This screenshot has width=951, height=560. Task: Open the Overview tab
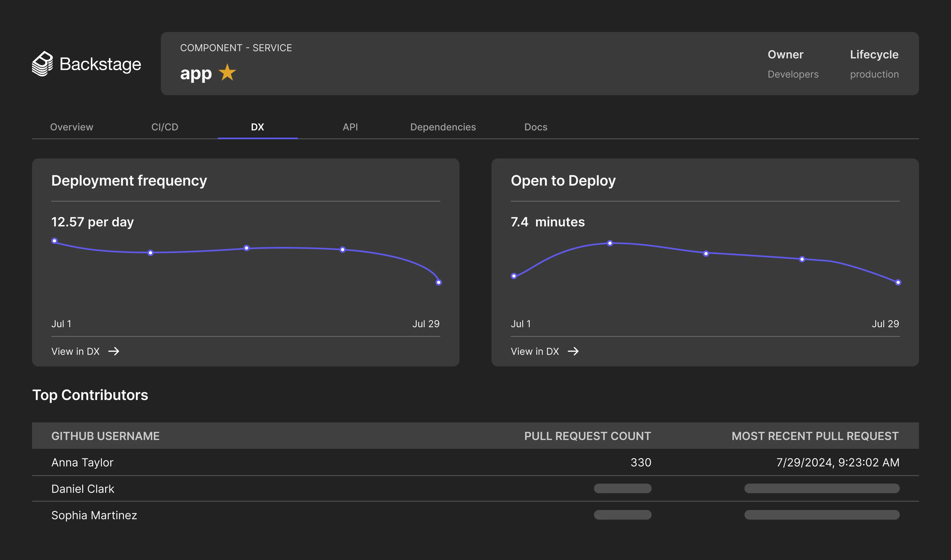(x=71, y=127)
